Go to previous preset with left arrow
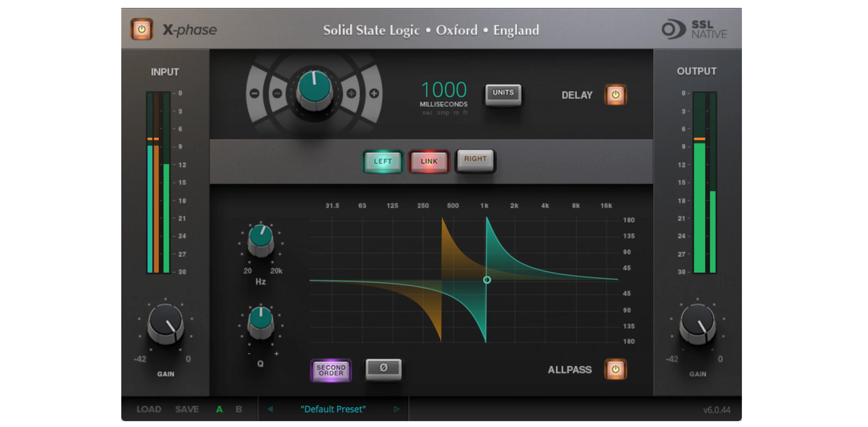The image size is (868, 427). (x=270, y=409)
